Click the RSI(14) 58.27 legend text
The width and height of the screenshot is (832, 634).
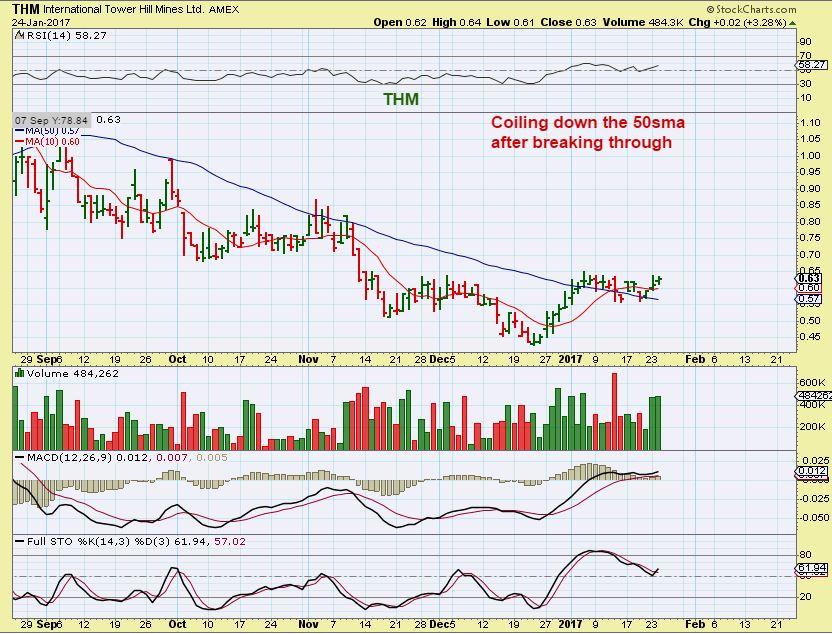[66, 36]
